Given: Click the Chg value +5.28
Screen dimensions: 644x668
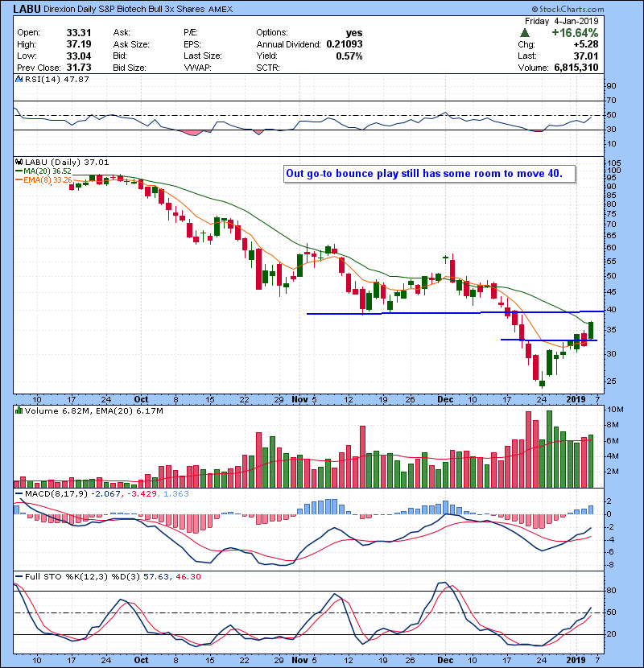Looking at the screenshot, I should coord(585,44).
